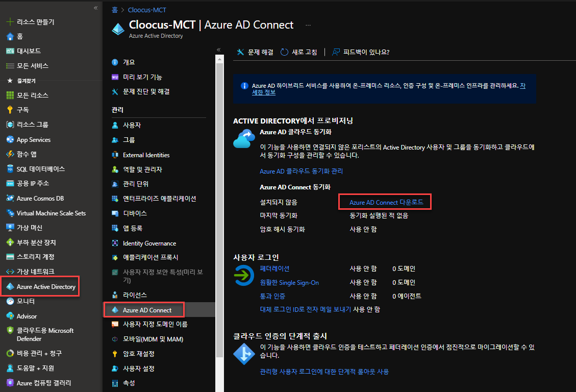Click the 가상 네트워크 icon
The height and width of the screenshot is (392, 576).
(10, 272)
